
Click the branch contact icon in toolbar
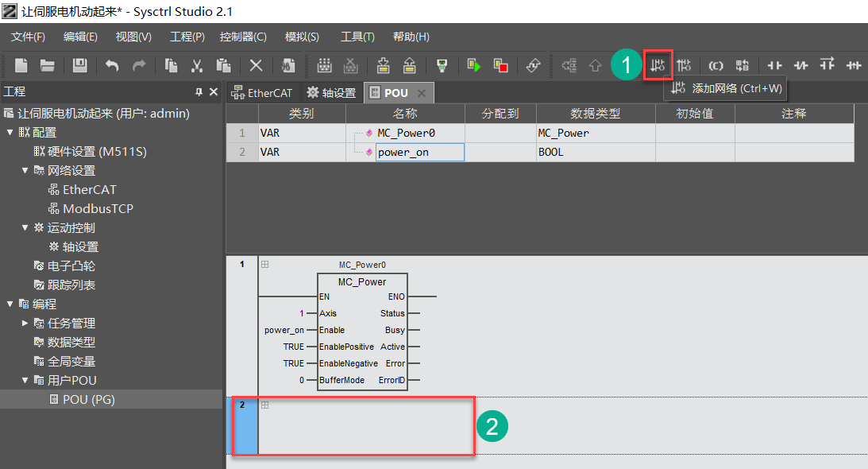tap(827, 64)
